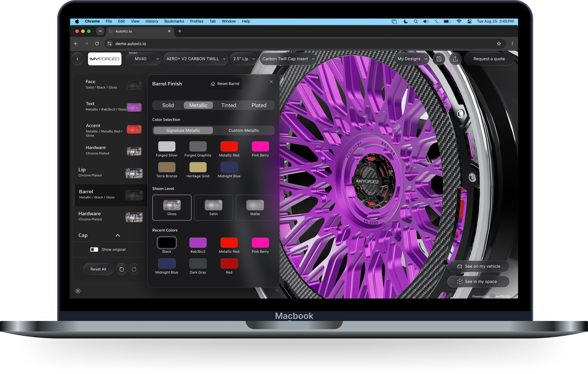This screenshot has height=374, width=588.
Task: Open the AERO+ V2 CARBON TWILL dropdown
Action: pyautogui.click(x=196, y=59)
